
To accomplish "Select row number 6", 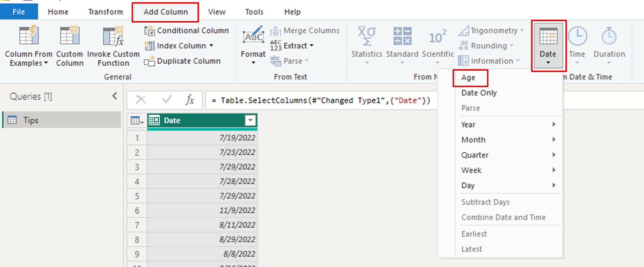I will click(x=137, y=210).
